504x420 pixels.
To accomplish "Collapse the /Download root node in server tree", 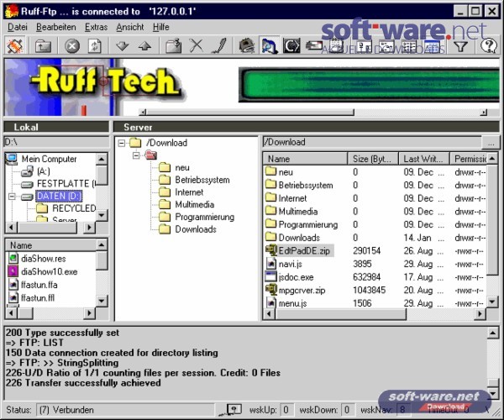I will click(x=122, y=143).
